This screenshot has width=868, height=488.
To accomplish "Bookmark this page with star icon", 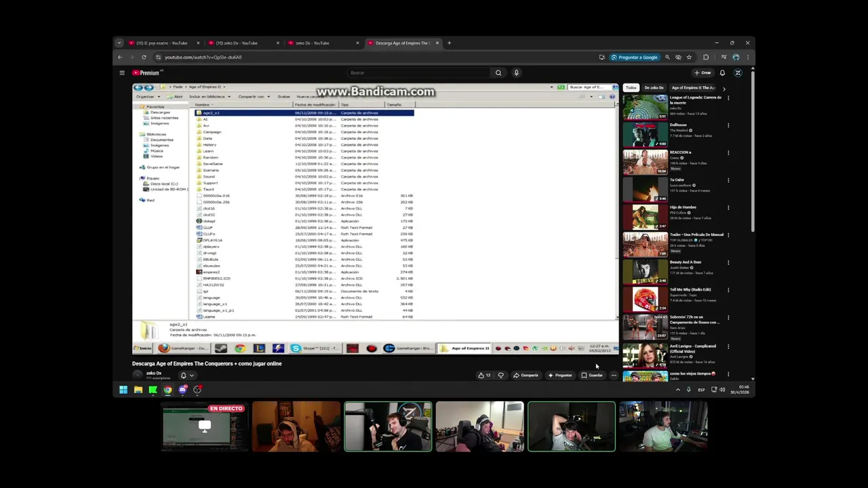I will (689, 57).
